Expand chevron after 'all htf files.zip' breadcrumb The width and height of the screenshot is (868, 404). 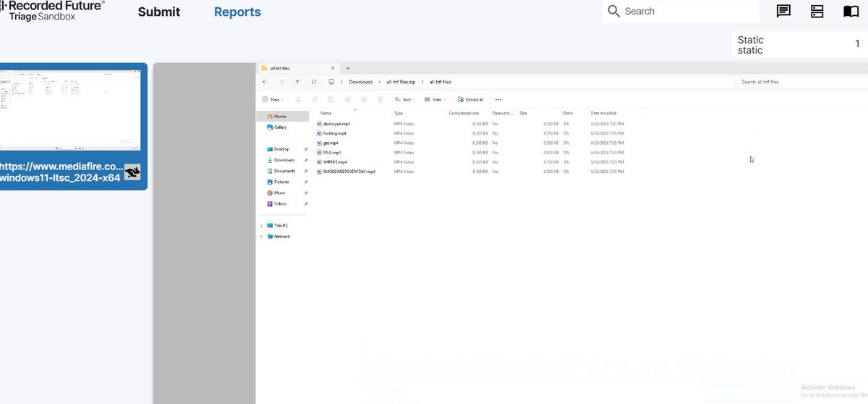tap(423, 82)
